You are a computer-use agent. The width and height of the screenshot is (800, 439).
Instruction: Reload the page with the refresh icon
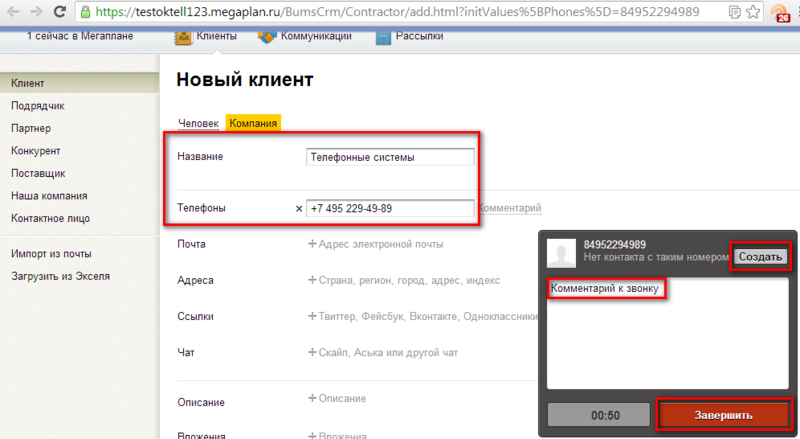pyautogui.click(x=60, y=13)
